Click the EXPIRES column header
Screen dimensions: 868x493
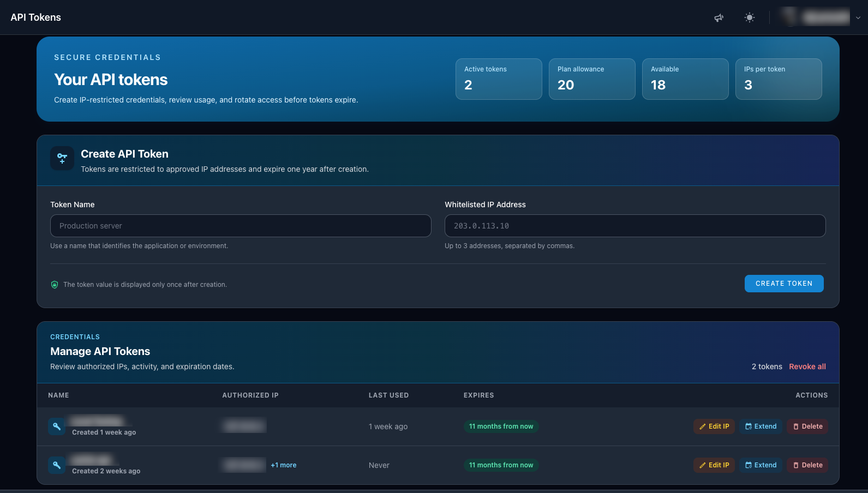pos(478,395)
